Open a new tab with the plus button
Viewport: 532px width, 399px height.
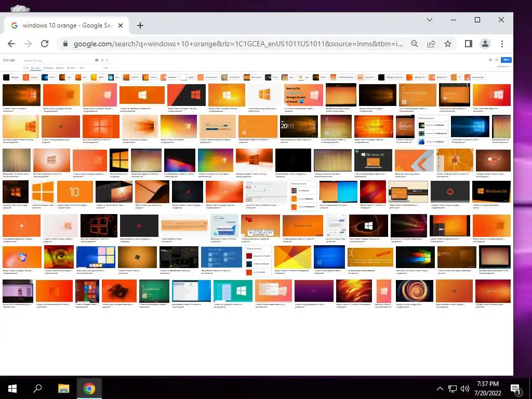[x=140, y=25]
